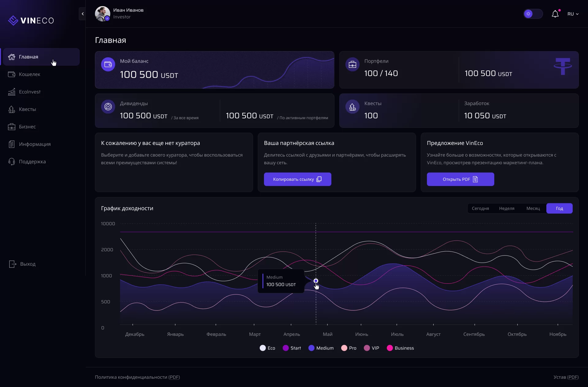Click Medium purple legend color dot
This screenshot has width=588, height=387.
pos(311,348)
